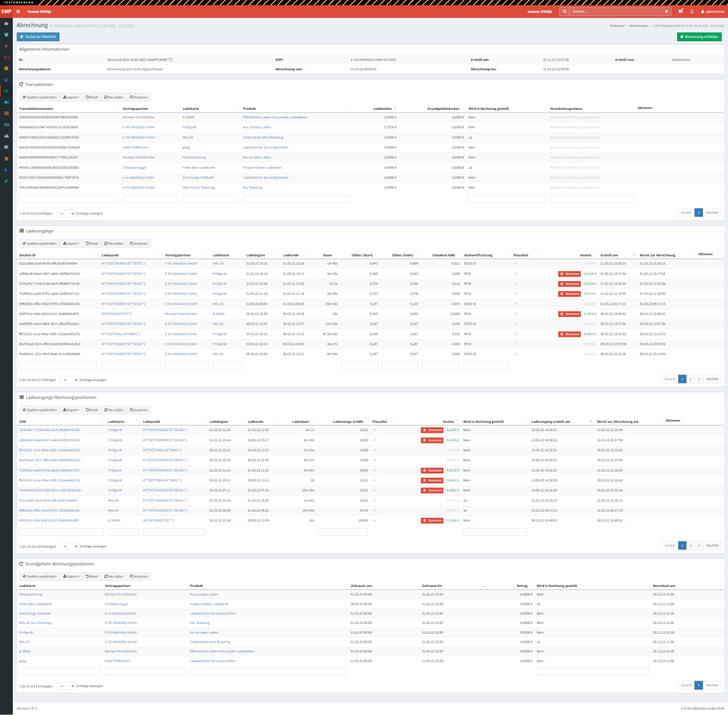Open the adminhoma user menu
728x715 pixels.
pos(712,12)
